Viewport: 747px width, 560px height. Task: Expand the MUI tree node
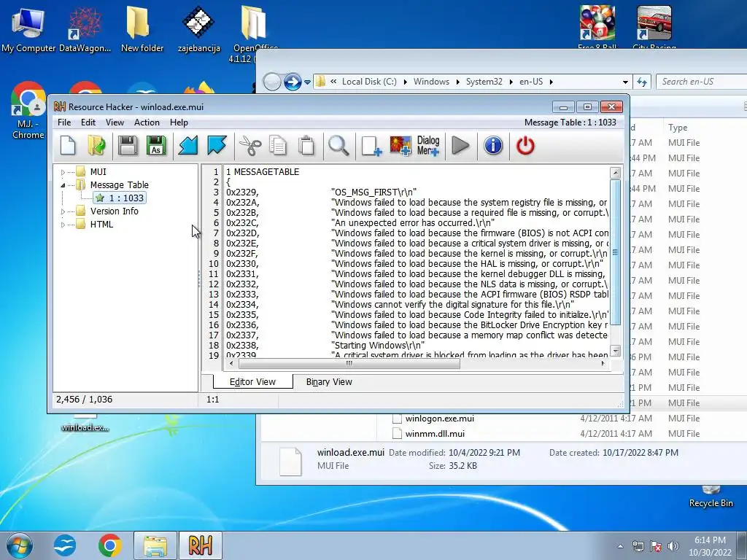(x=63, y=172)
